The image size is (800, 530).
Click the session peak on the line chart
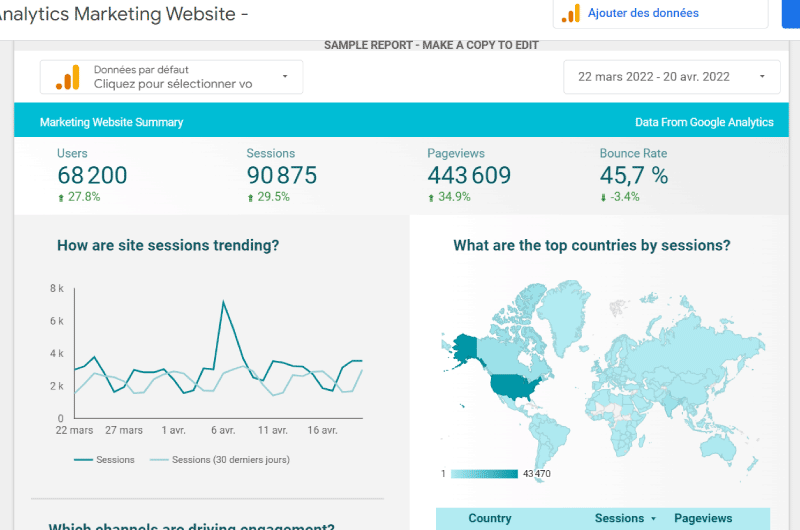[223, 302]
